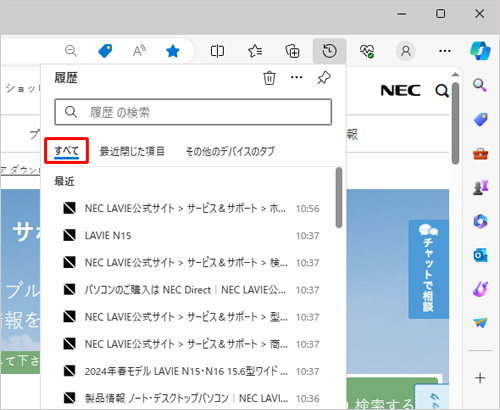The image size is (500, 410).
Task: Open the Collections icon
Action: pyautogui.click(x=292, y=51)
